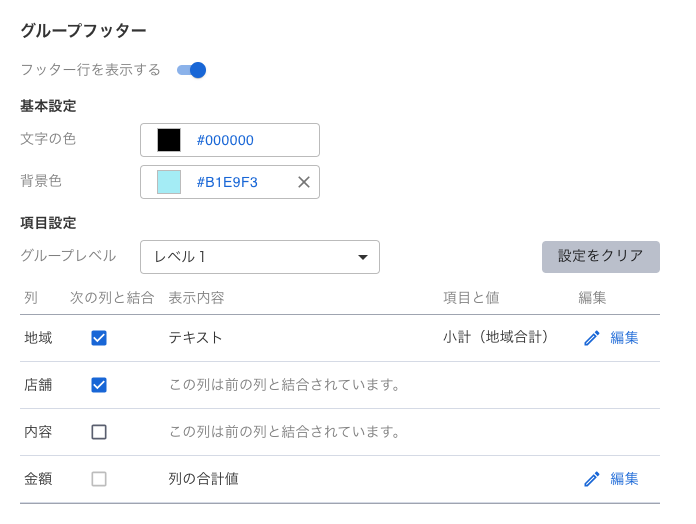Toggle the フッター行を表示する switch

tap(192, 70)
